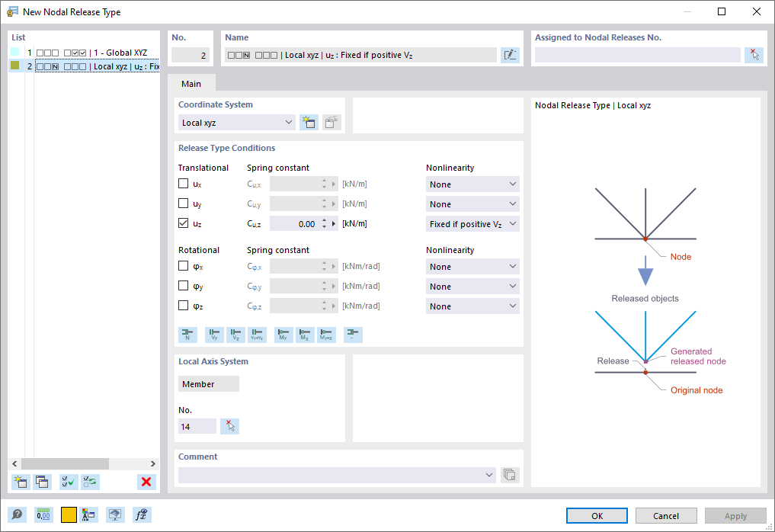Click the display properties icon in bottom toolbar
The image size is (775, 532).
[88, 514]
